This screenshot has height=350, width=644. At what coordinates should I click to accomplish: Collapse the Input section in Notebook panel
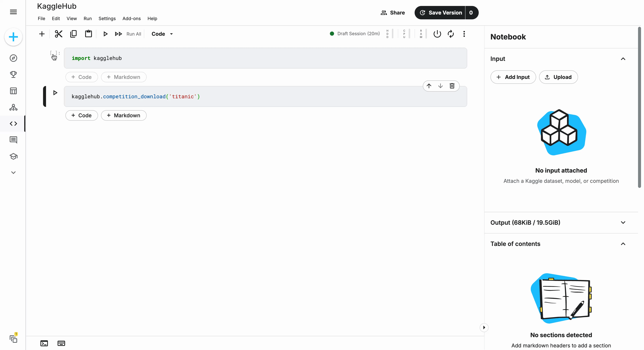(623, 59)
